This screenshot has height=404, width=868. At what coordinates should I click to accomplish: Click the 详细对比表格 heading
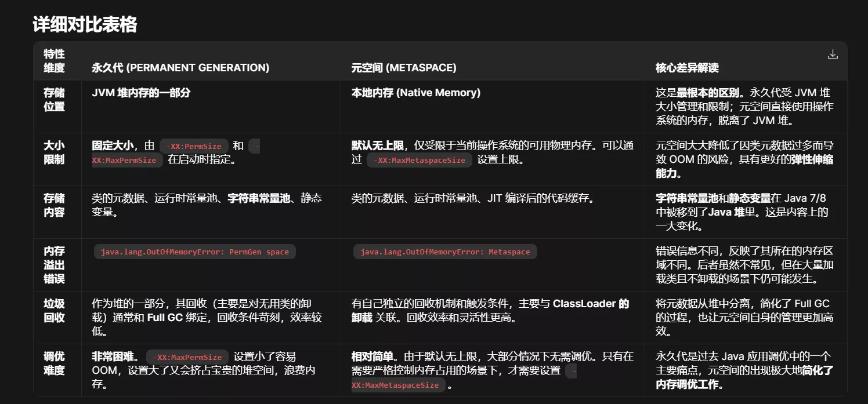coord(85,24)
